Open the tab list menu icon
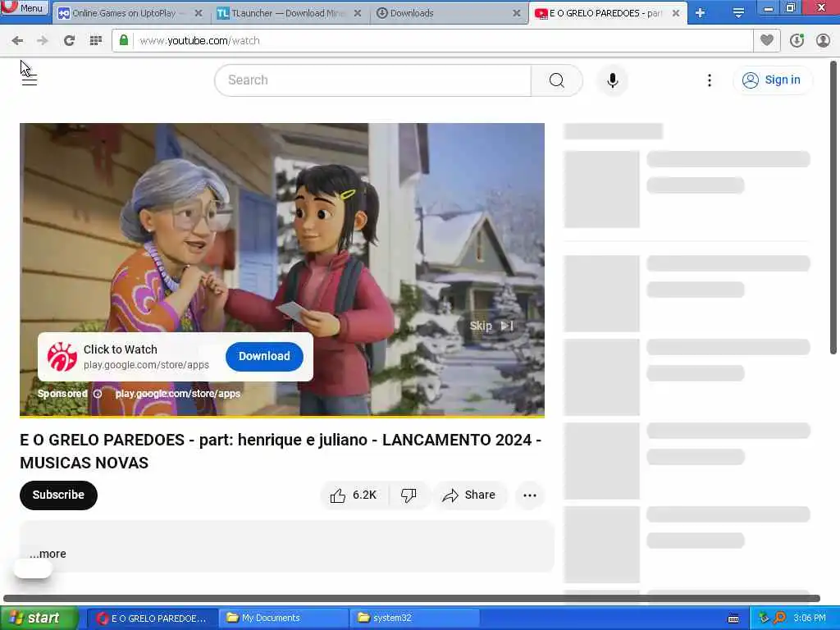Screen dimensions: 840x630 [x=738, y=13]
